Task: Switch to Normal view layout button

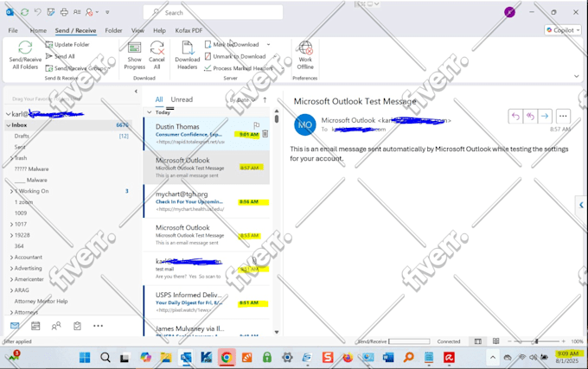Action: [x=477, y=341]
